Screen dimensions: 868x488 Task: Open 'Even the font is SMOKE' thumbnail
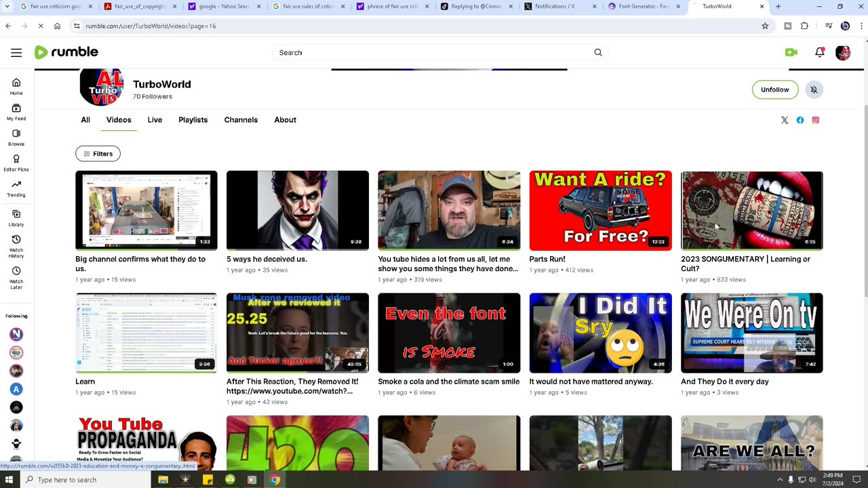pyautogui.click(x=449, y=333)
